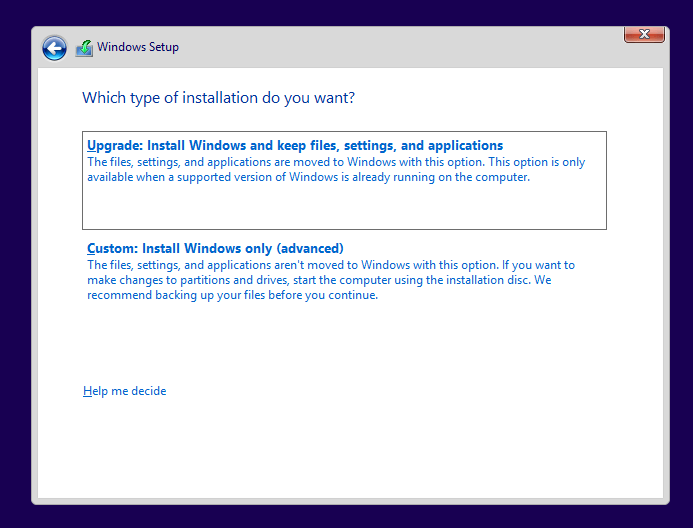Open the Help me decide link

[x=124, y=391]
